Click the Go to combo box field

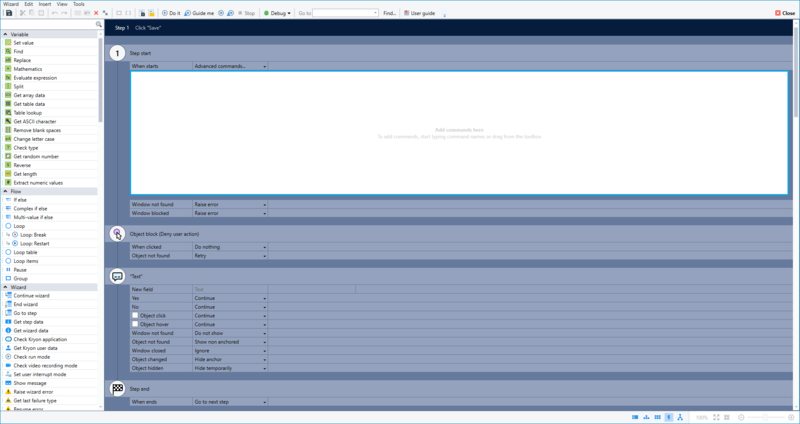(345, 13)
